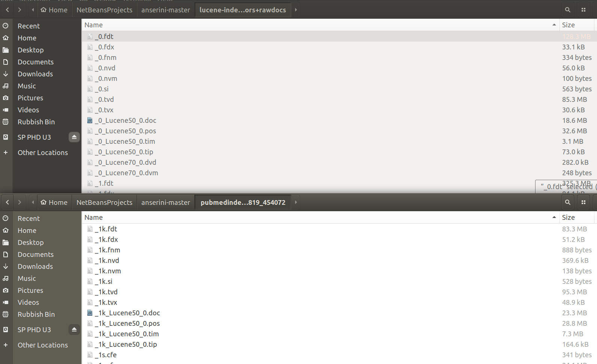Screen dimensions: 597x364
Task: Toggle grid view in the top window
Action: 583,10
